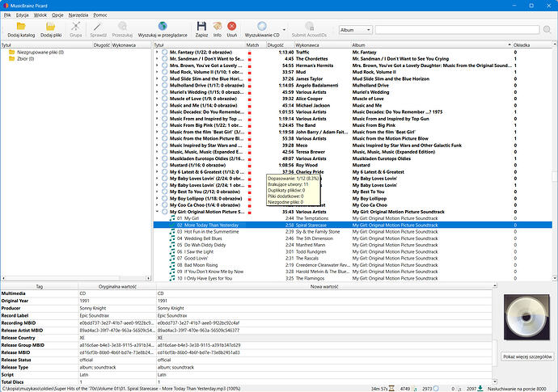This screenshot has height=392, width=558.
Task: Click the Dodaj katalog folder icon
Action: [21, 26]
